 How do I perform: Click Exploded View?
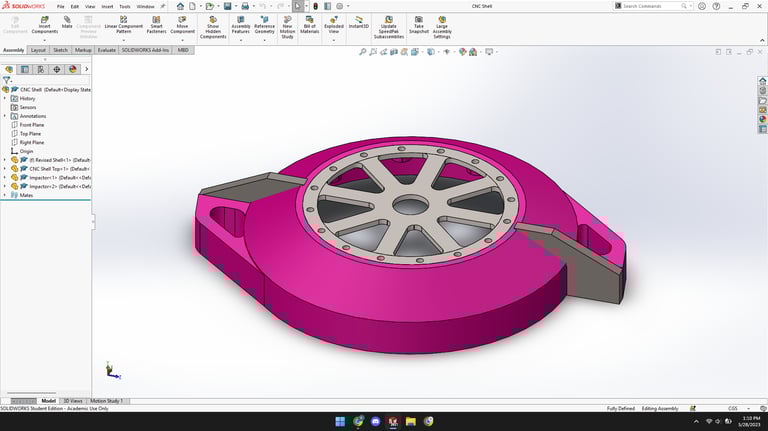[334, 25]
